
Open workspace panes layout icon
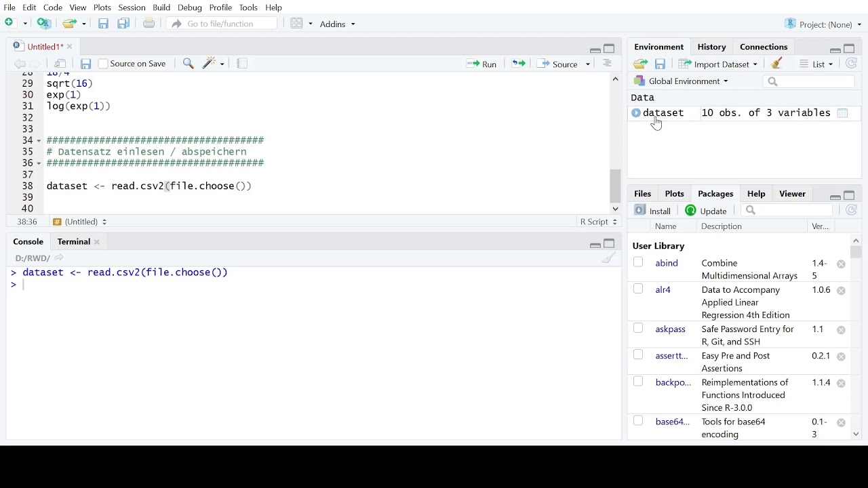coord(296,24)
